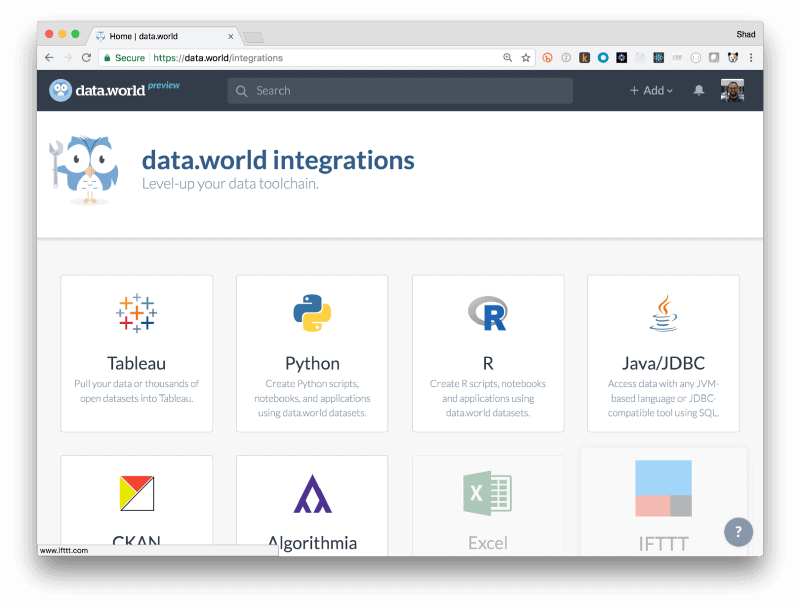Screen dimensions: 800x609
Task: Click the dog face extension icon
Action: (733, 58)
